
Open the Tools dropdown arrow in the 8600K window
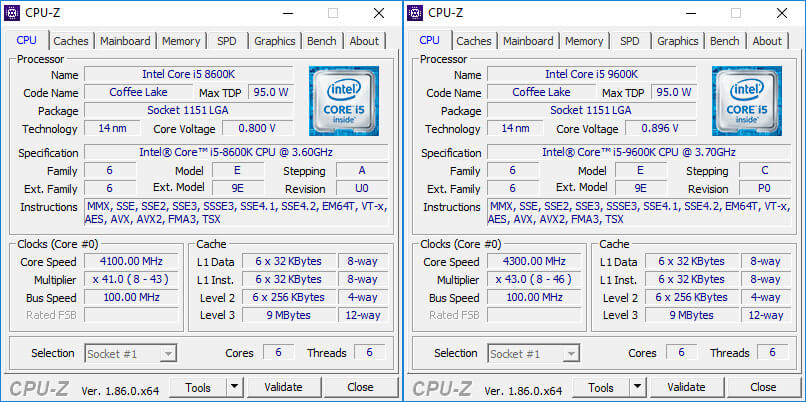click(234, 387)
